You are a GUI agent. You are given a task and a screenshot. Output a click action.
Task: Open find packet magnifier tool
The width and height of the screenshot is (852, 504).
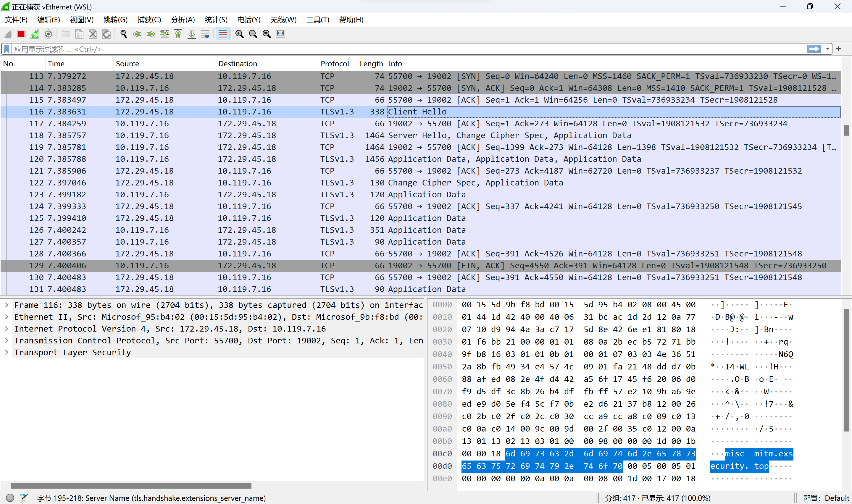tap(124, 34)
